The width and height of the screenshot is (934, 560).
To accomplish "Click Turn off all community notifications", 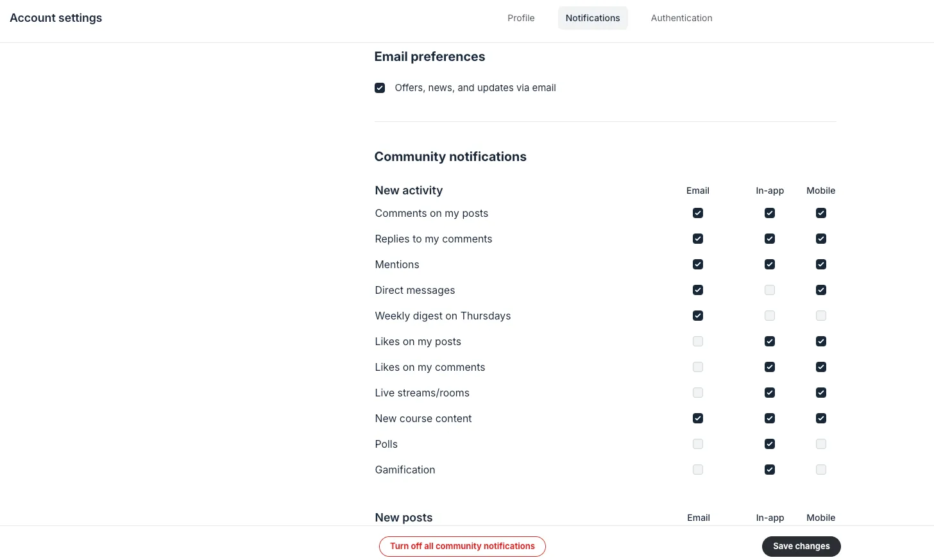I will [463, 546].
